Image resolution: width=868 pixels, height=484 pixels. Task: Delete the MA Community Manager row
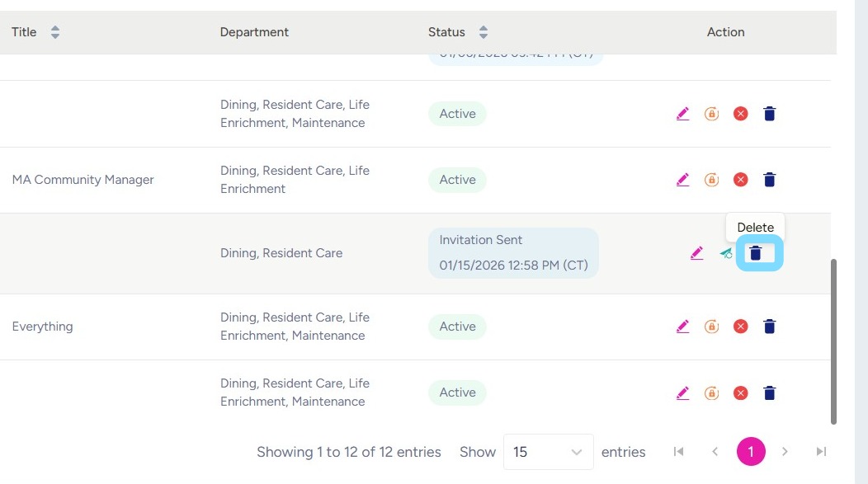[x=769, y=180]
